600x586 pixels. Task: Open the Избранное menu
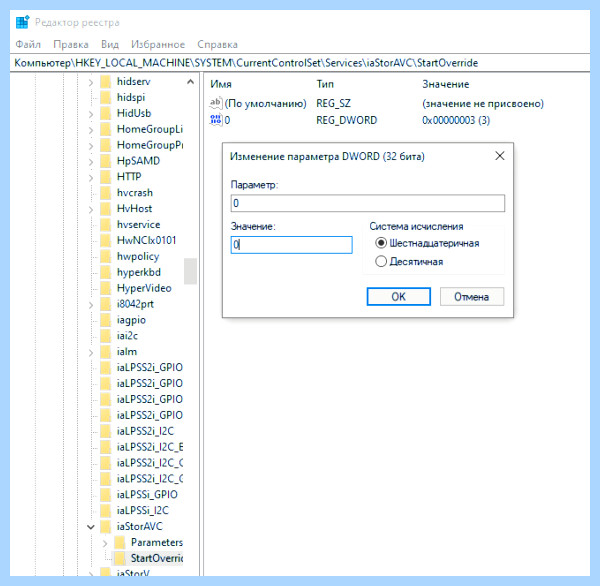[158, 44]
